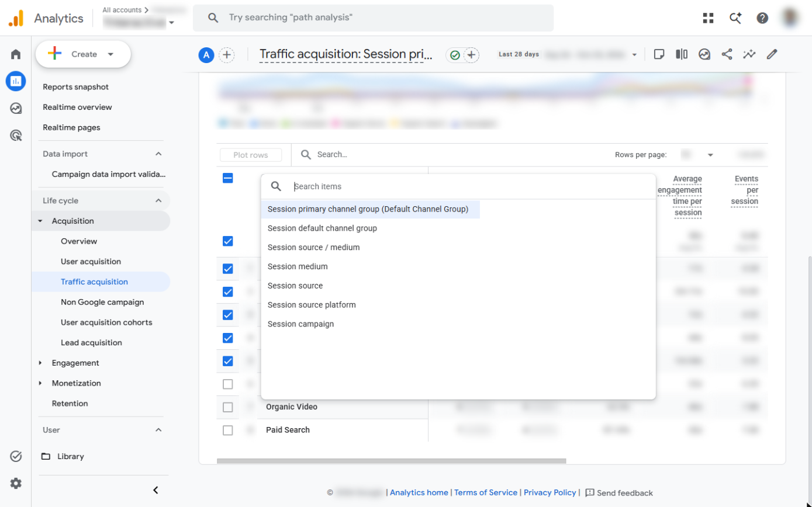Open the Home icon in left rail

coord(16,54)
